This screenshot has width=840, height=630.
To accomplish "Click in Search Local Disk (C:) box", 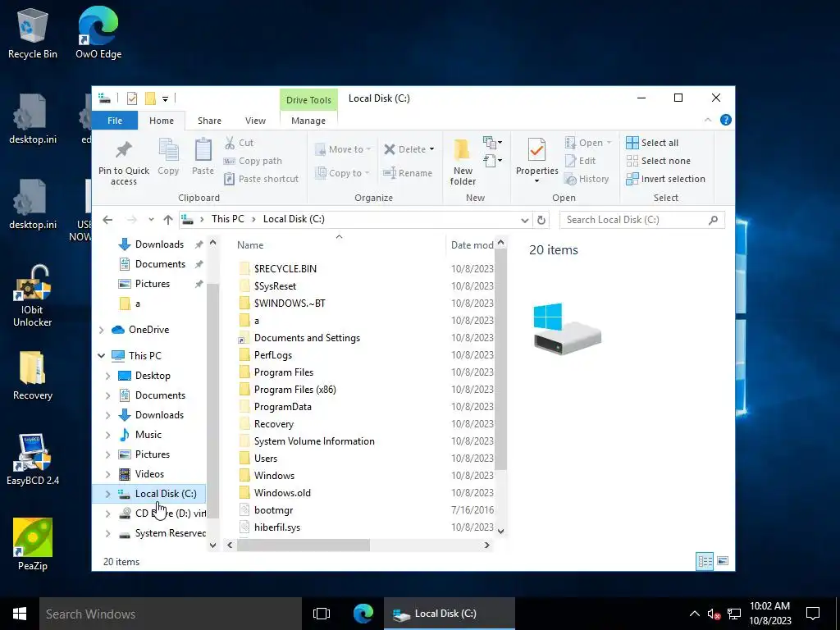I will 641,220.
